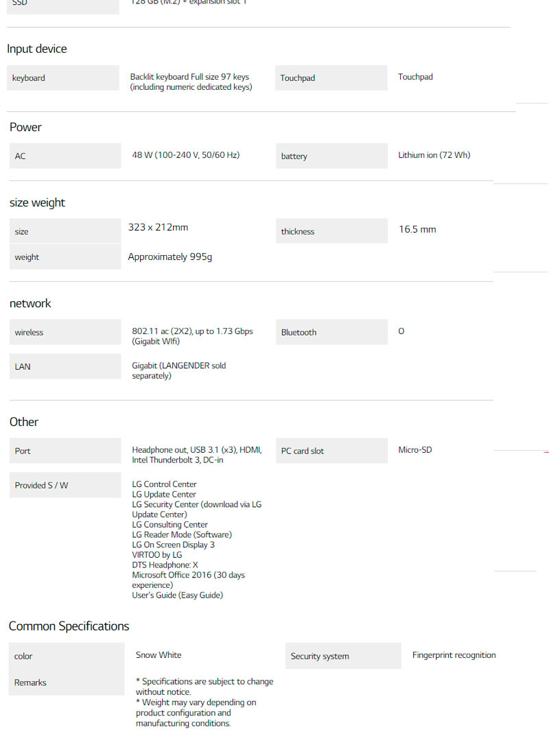Click the Power section heading

(25, 127)
